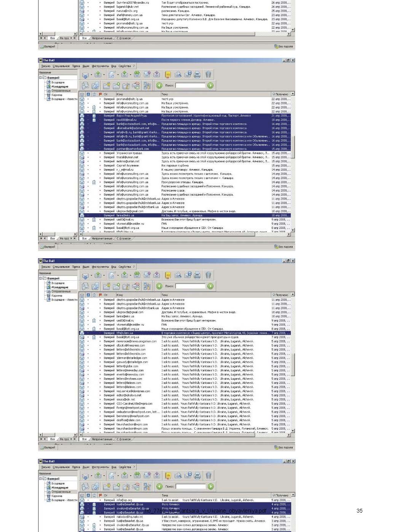Image resolution: width=411 pixels, height=532 pixels.
Task: Click Reply icon in Украинская правда window
Action: pyautogui.click(x=124, y=75)
